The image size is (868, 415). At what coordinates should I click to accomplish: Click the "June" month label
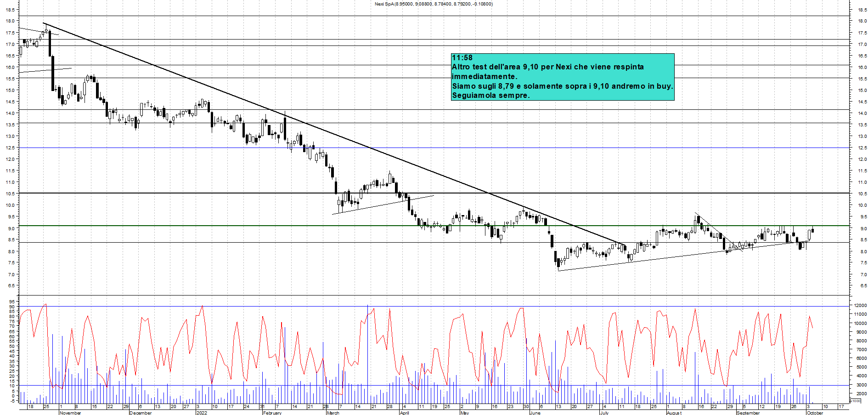pos(535,413)
